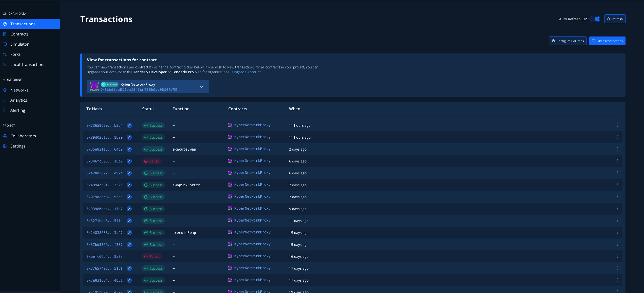Open three-dot menu for 0x24838638...3a97 row
This screenshot has width=644, height=293.
point(617,232)
